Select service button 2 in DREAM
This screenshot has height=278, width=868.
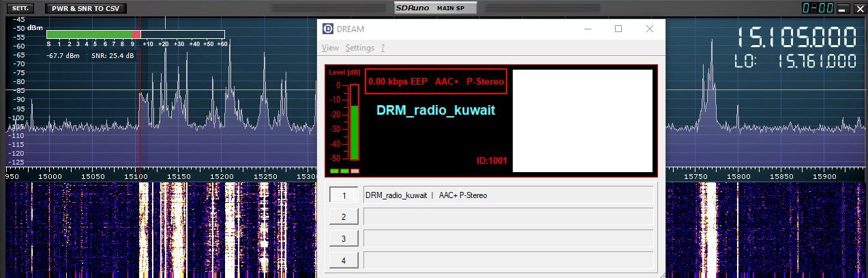point(344,217)
